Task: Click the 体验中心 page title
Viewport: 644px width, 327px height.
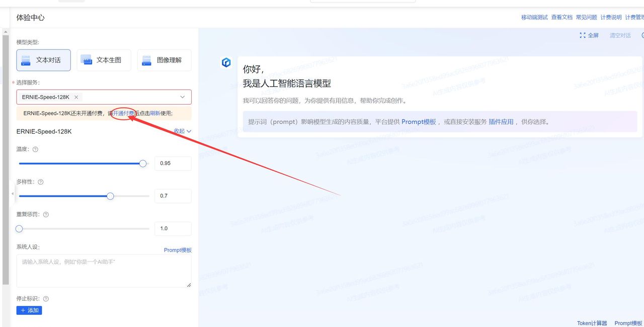Action: [x=30, y=18]
